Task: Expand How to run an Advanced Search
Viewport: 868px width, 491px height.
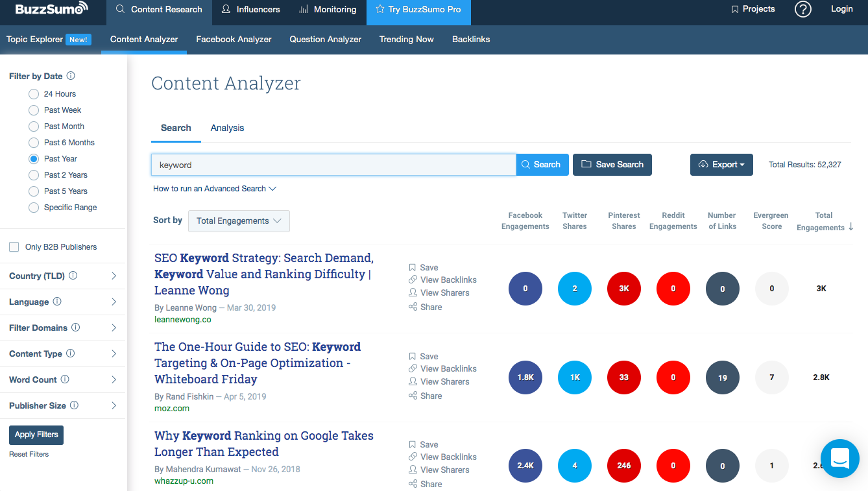Action: 215,189
